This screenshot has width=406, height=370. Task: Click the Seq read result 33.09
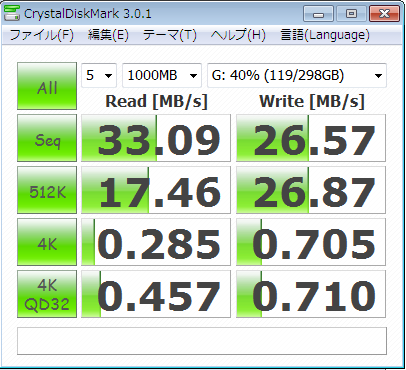(x=156, y=138)
